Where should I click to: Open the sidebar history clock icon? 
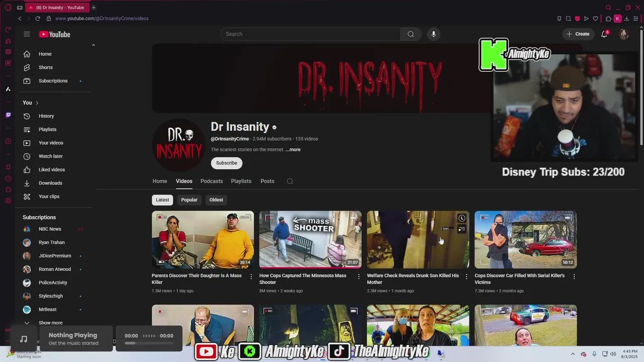(x=8, y=178)
